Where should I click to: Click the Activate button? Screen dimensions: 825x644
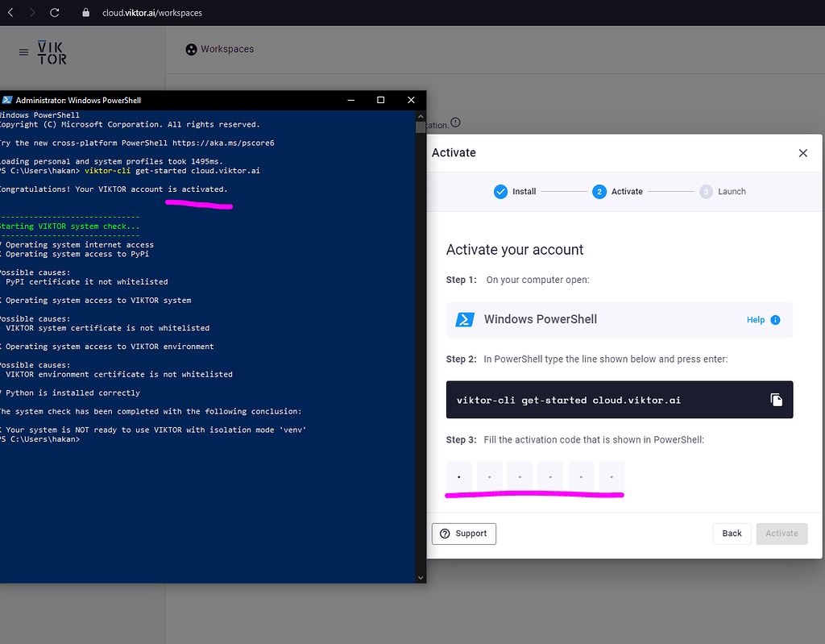[781, 534]
